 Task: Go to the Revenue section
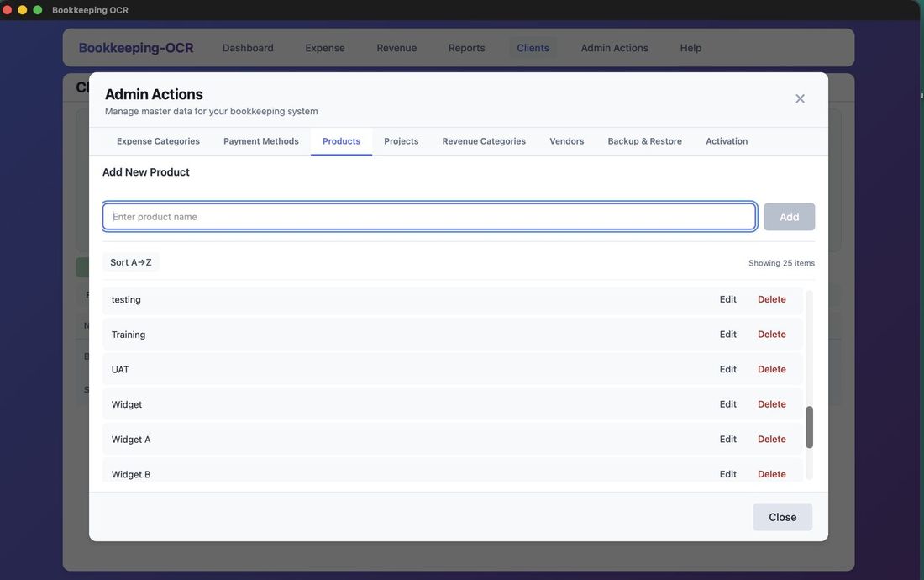(396, 48)
